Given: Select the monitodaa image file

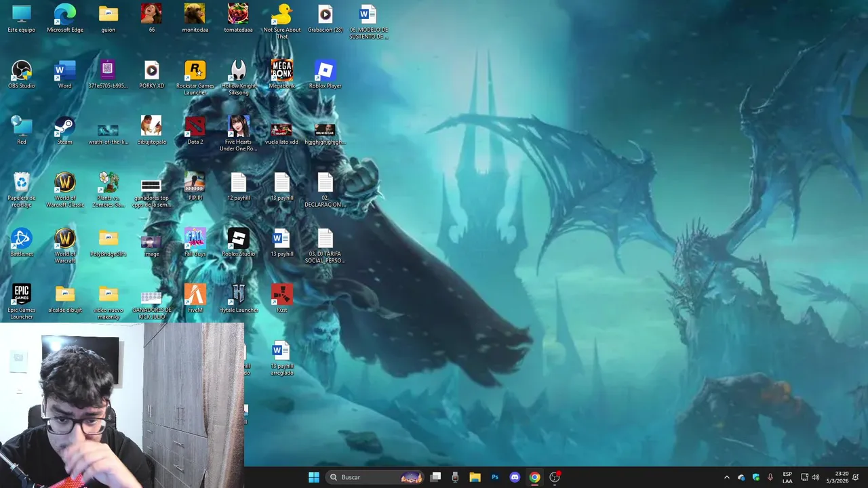Looking at the screenshot, I should (x=195, y=19).
